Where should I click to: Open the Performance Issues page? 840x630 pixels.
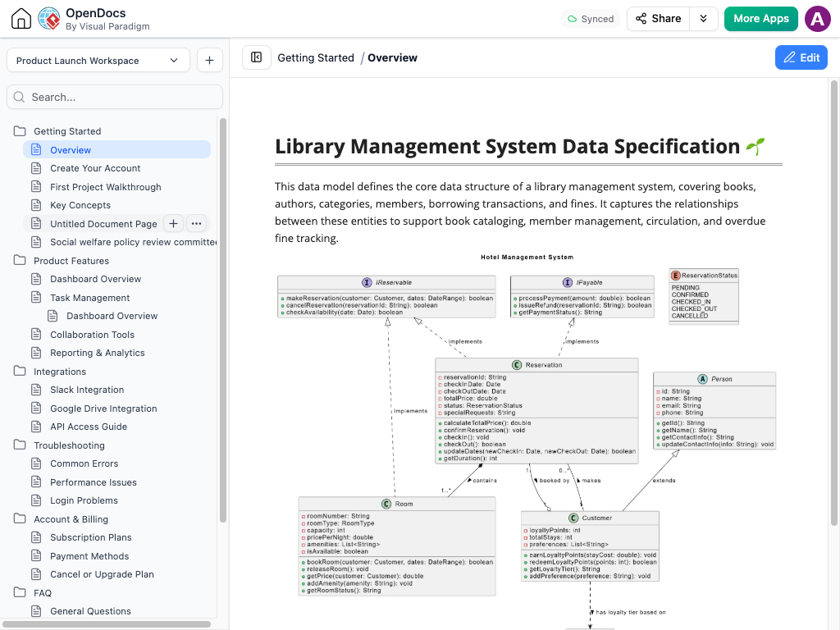[x=94, y=482]
